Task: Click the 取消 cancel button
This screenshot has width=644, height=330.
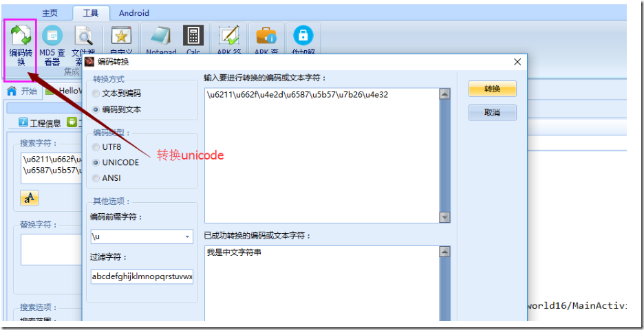Action: pyautogui.click(x=492, y=113)
